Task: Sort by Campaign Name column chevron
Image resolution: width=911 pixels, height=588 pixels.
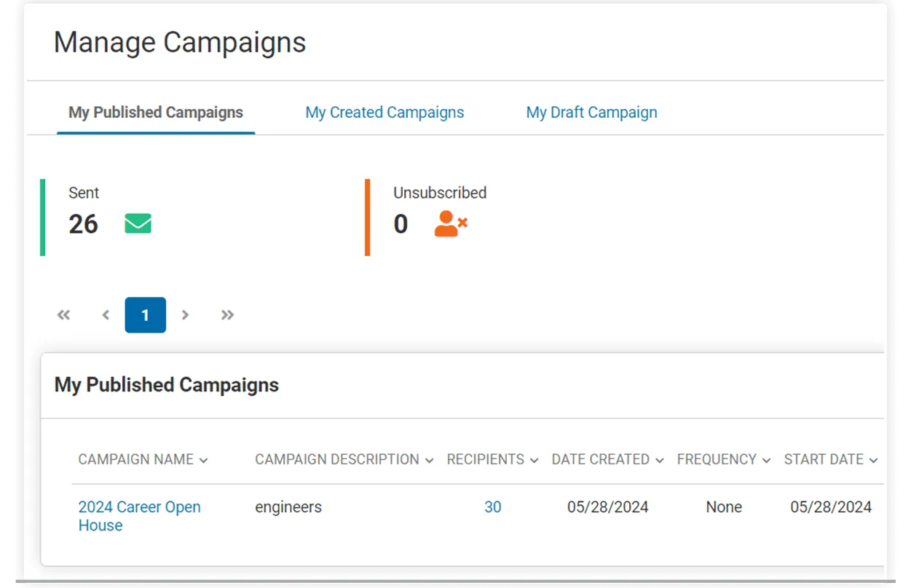Action: click(204, 461)
